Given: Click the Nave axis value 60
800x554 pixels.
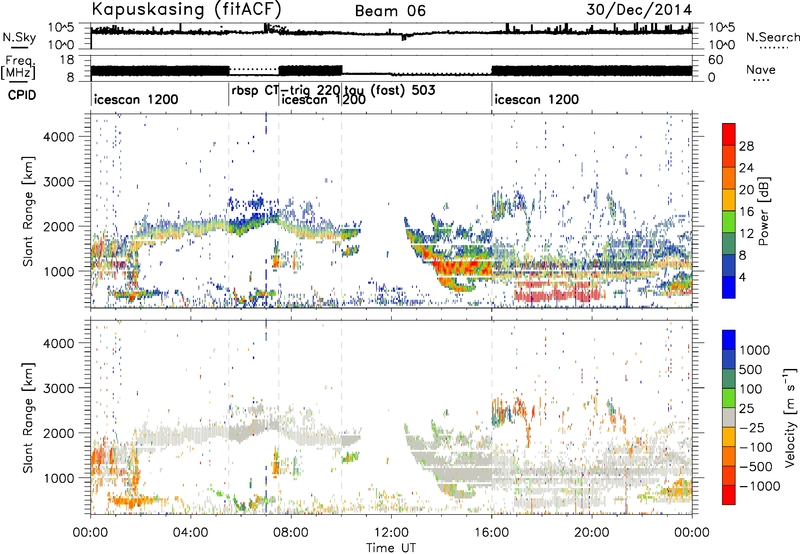Looking at the screenshot, I should 715,60.
